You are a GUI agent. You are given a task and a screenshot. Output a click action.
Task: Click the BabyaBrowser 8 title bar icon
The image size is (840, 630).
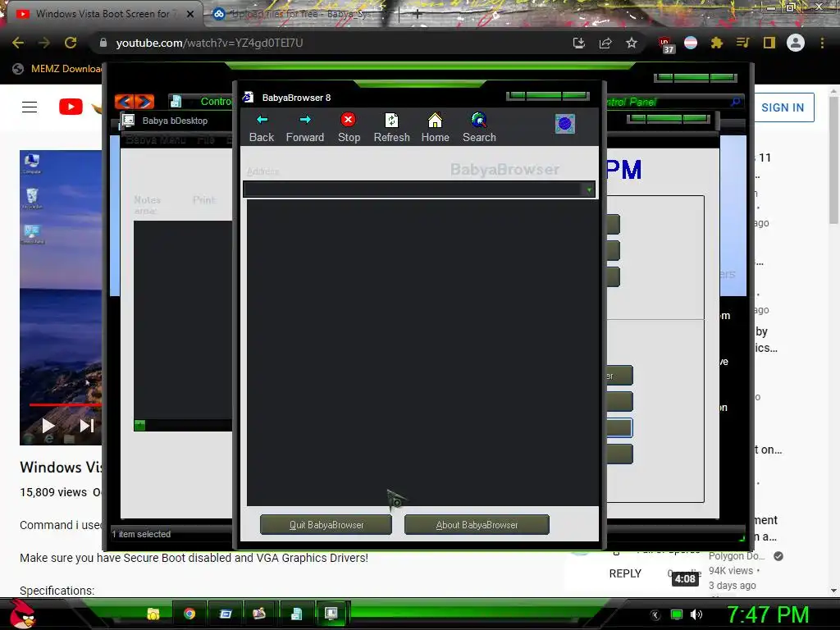(248, 98)
